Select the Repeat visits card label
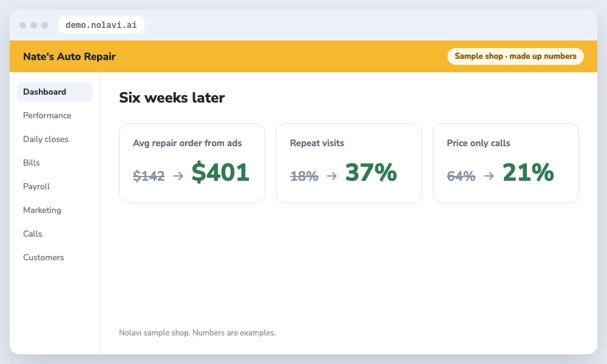Viewport: 607px width, 364px height. coord(317,143)
